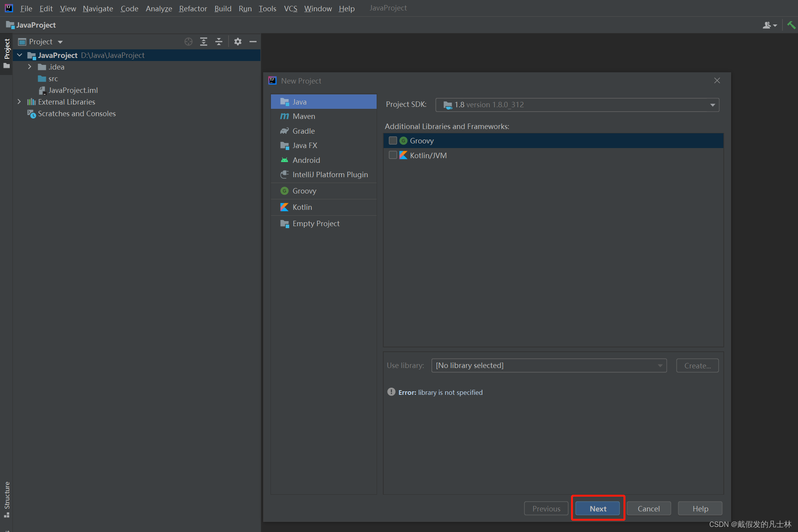Expand External Libraries node

(x=19, y=102)
